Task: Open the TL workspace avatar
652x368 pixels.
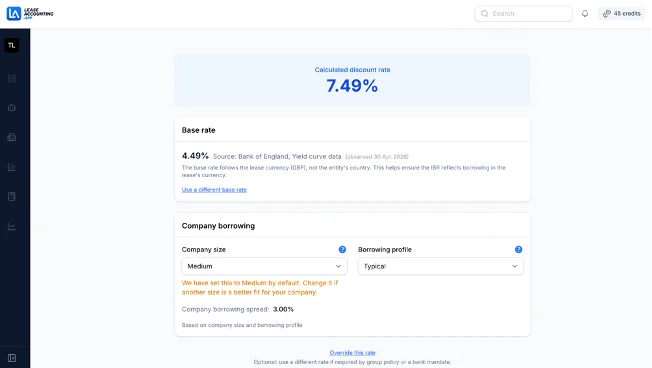Action: 12,45
